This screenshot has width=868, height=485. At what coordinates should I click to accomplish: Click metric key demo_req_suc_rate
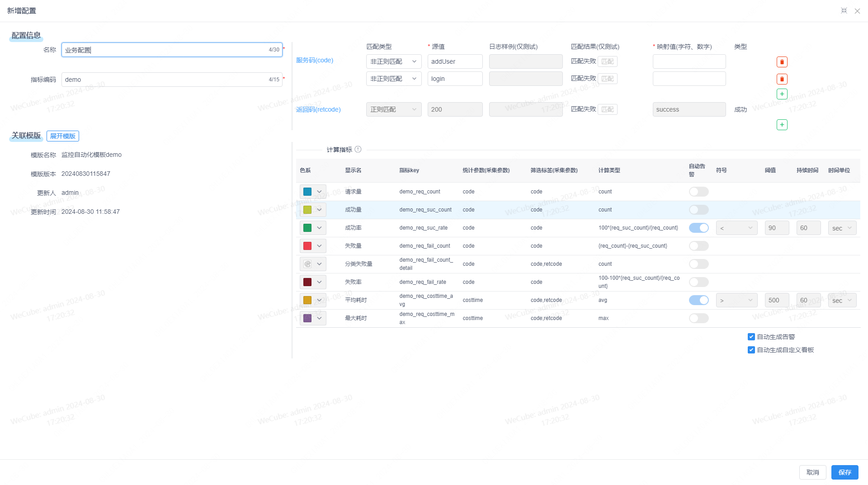pos(423,228)
